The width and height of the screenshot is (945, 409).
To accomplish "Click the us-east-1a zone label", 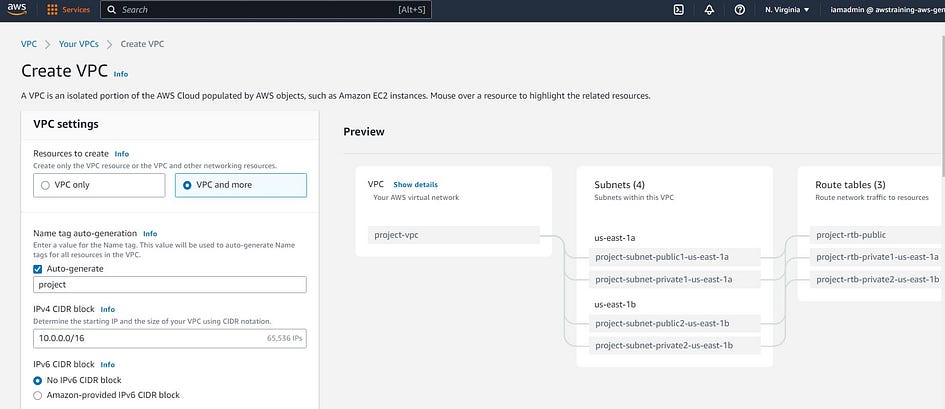I will [x=615, y=238].
